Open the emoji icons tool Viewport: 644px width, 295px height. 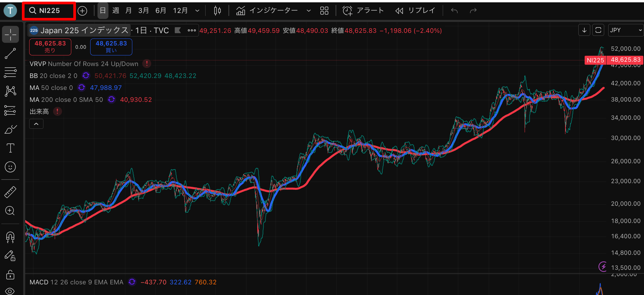tap(10, 167)
